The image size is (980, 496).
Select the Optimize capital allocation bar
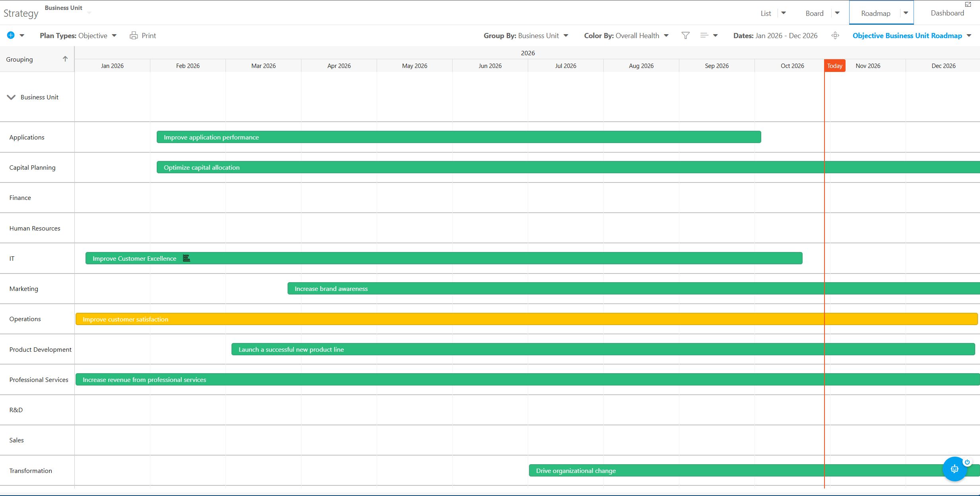pos(568,167)
